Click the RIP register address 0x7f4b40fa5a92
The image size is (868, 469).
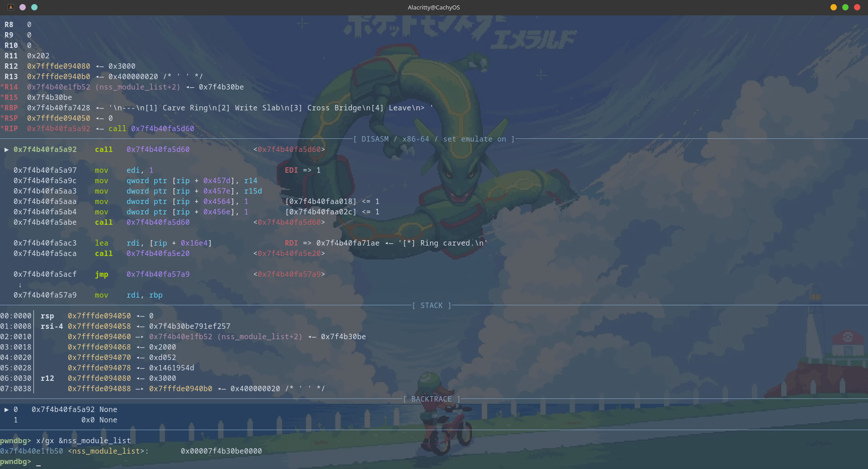59,128
